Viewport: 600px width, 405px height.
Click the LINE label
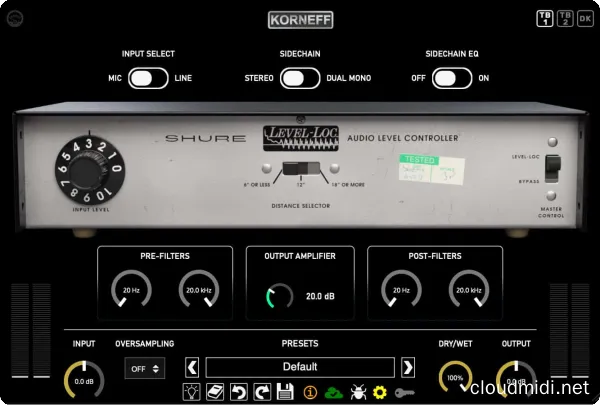click(183, 78)
